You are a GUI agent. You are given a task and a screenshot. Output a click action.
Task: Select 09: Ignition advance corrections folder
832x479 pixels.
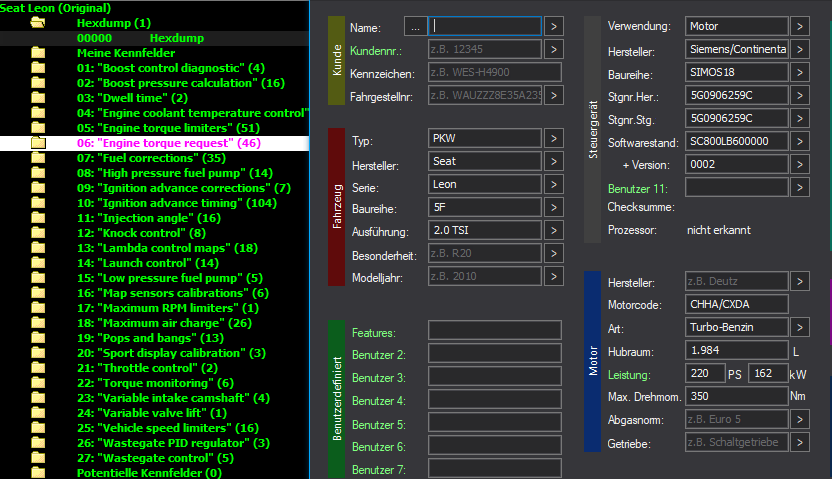click(x=184, y=188)
